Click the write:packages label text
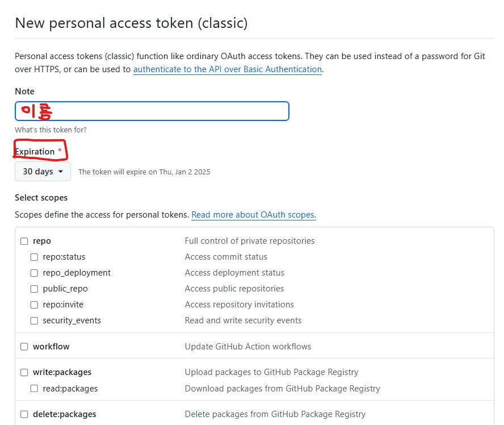 62,372
